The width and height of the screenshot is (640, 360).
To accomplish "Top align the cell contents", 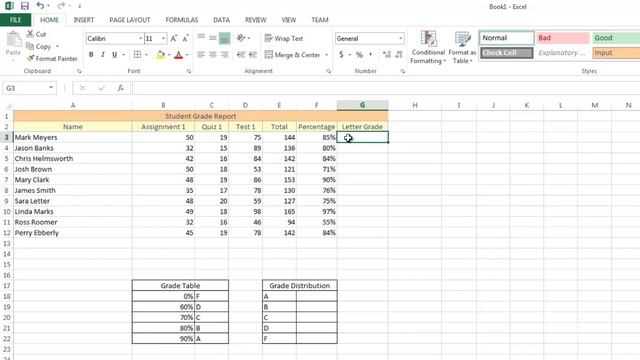I will pyautogui.click(x=201, y=38).
